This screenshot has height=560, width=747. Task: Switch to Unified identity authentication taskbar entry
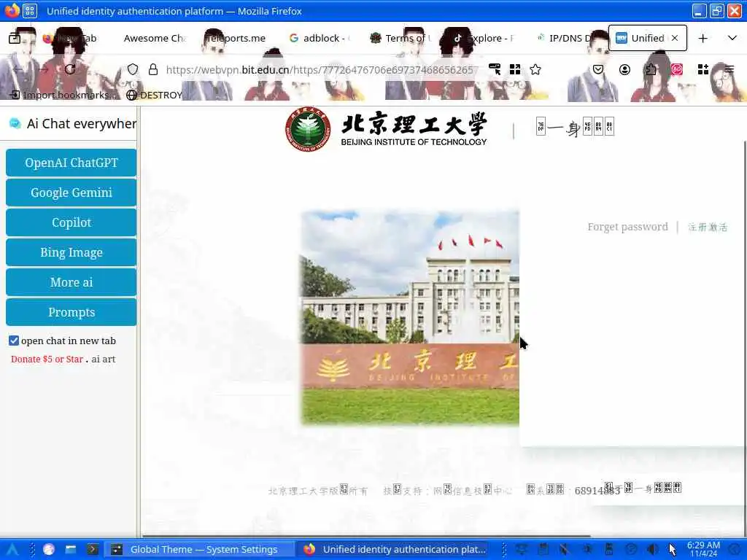coord(395,550)
